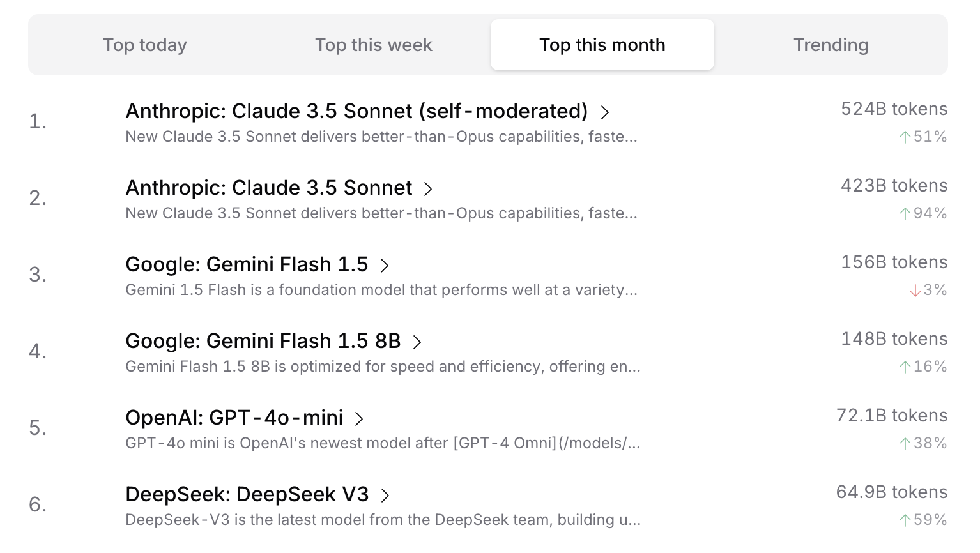The image size is (980, 553).
Task: Click the Gemini 1.5 Flash description text
Action: point(381,290)
